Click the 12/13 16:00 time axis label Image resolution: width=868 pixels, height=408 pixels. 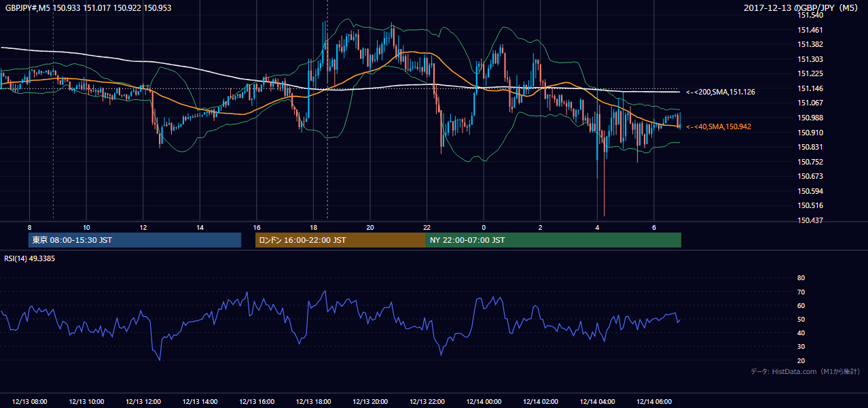257,402
